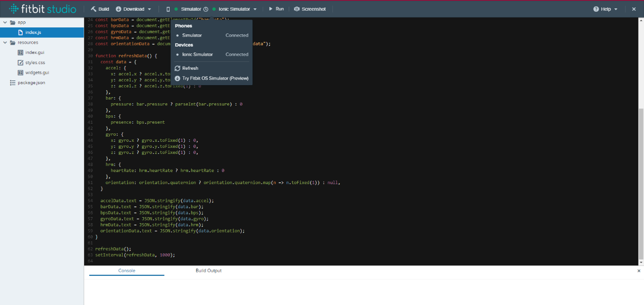Click the styles.css edit icon
This screenshot has height=305, width=644.
[20, 62]
